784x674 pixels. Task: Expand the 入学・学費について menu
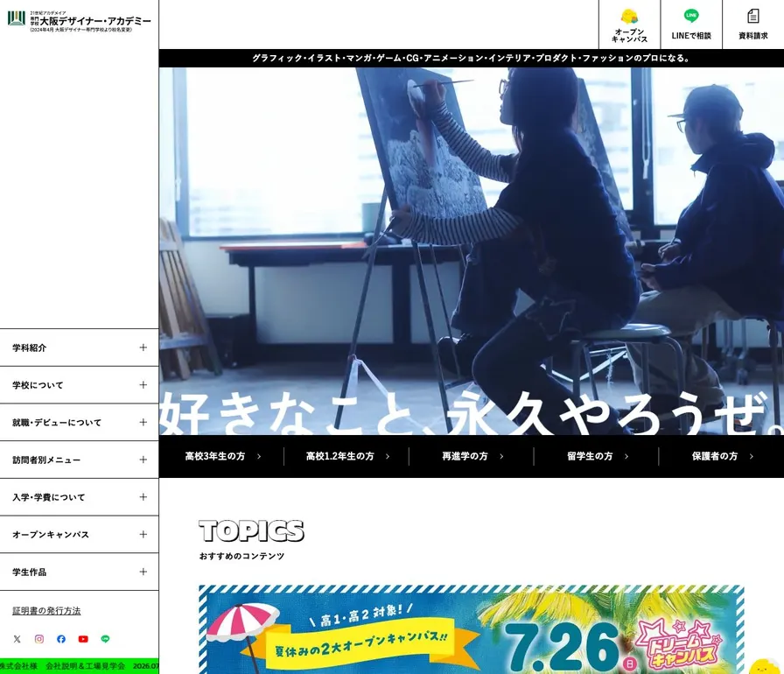80,497
